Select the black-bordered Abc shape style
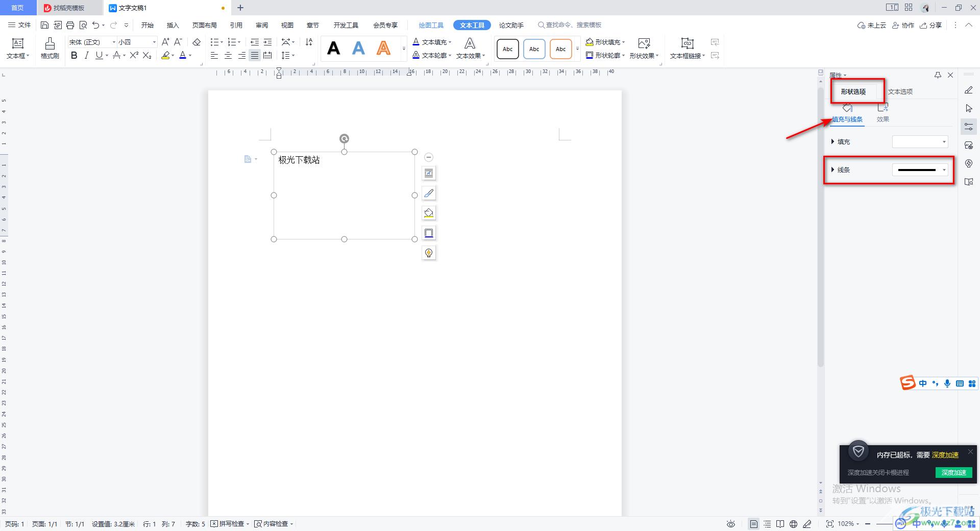 tap(507, 49)
